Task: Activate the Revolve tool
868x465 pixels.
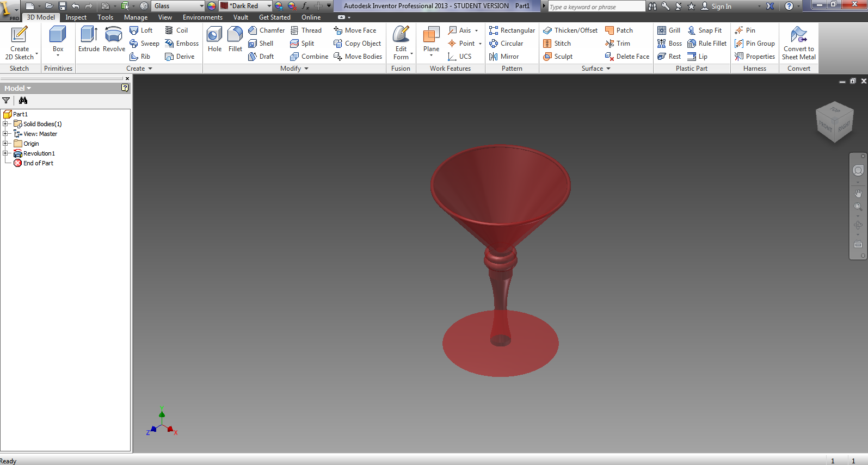Action: [114, 39]
